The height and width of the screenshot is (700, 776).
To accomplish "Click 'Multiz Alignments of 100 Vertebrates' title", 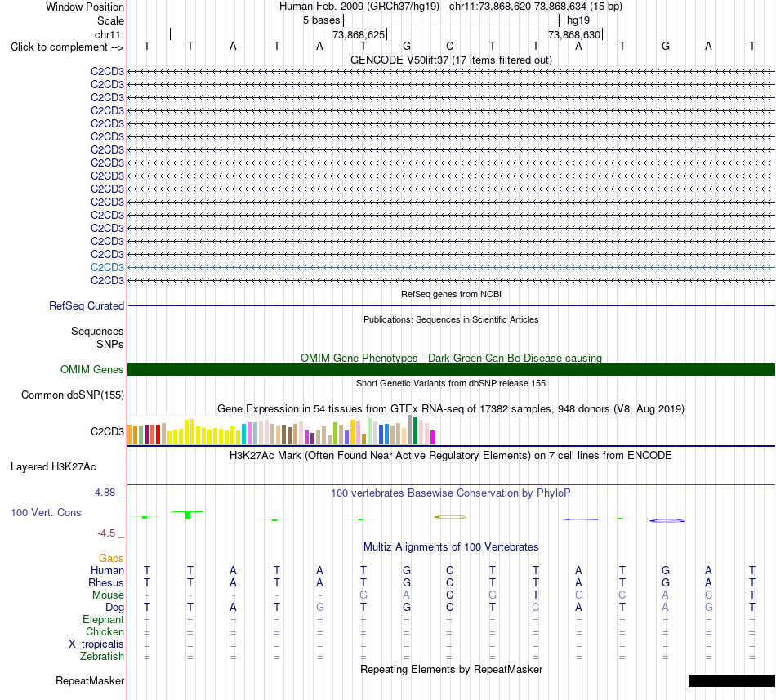I will click(451, 547).
